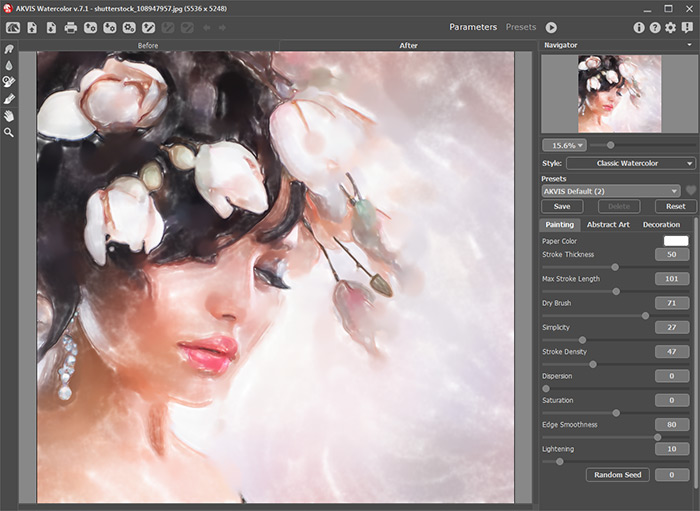700x511 pixels.
Task: Import presets with the up-arrow gear icon
Action: 90,28
